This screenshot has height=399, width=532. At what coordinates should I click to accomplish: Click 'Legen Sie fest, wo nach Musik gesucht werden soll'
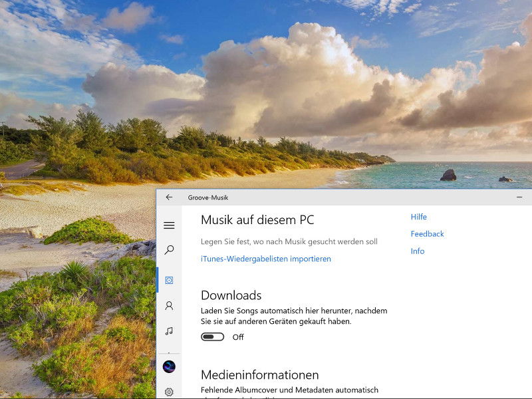tap(289, 241)
